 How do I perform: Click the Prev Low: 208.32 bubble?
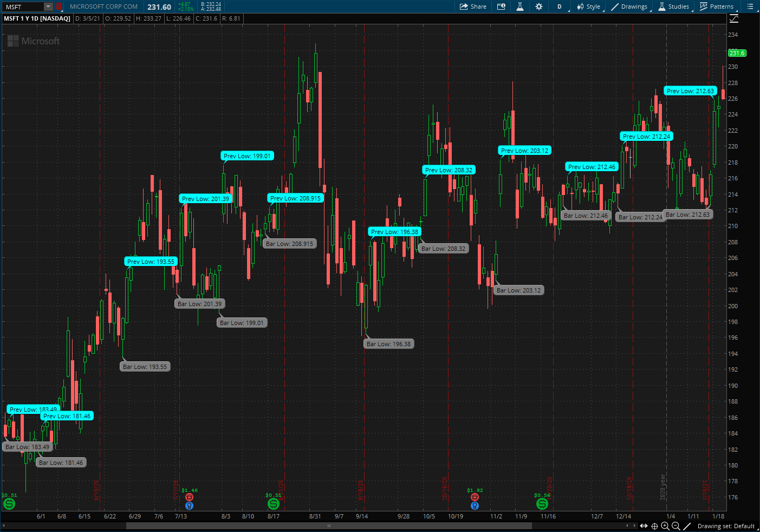click(449, 170)
